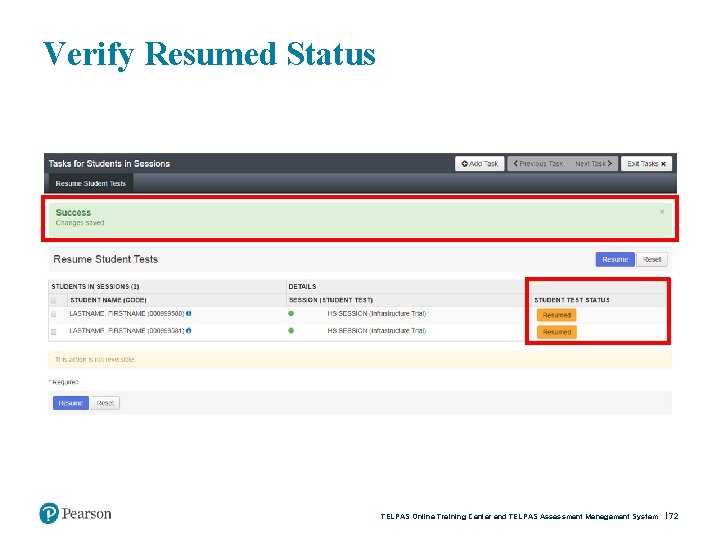
Task: Click the bottom blue Resume button
Action: [71, 403]
